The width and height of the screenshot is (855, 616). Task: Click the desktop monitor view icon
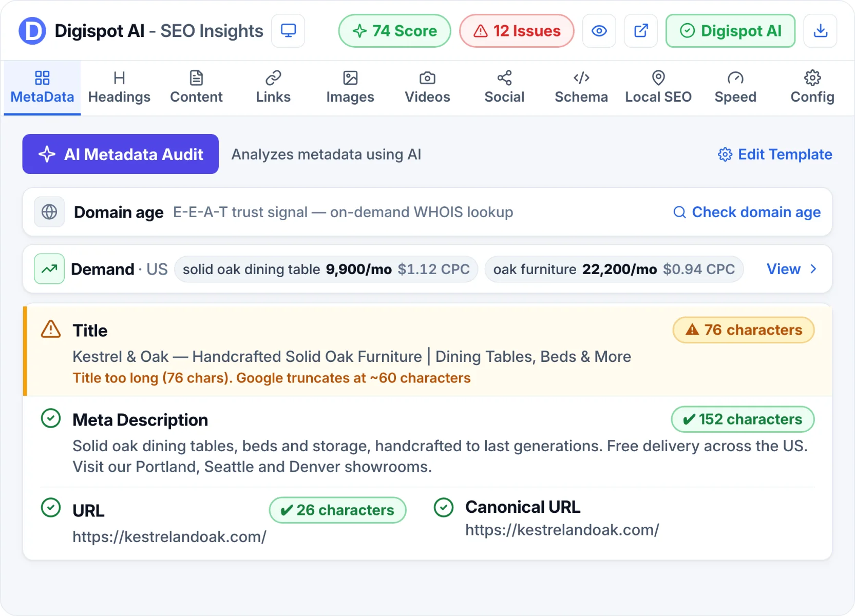click(x=288, y=31)
